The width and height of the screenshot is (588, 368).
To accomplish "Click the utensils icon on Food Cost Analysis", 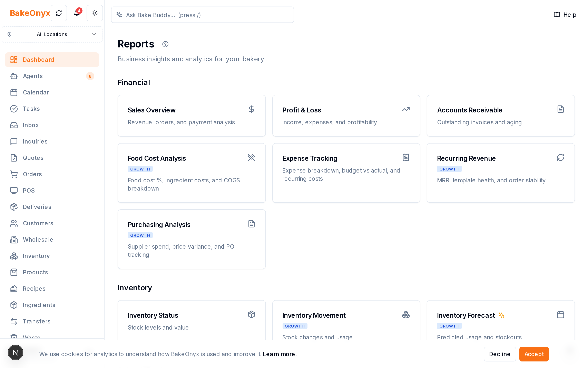I will click(x=252, y=157).
